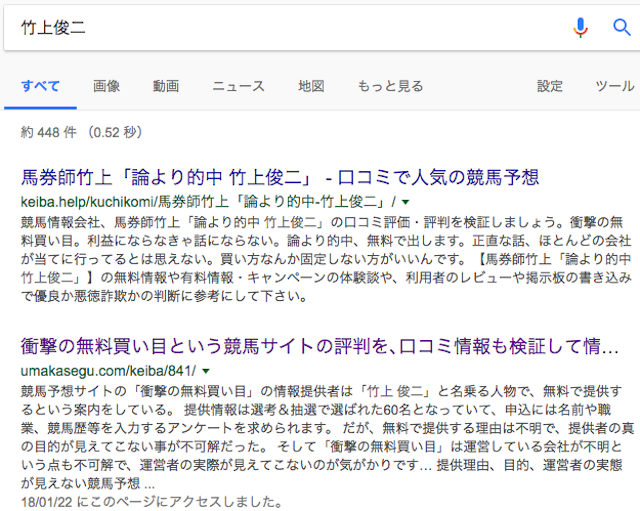Click snippet starting 競馬情報会社、馬券師竹上
This screenshot has width=640, height=511.
(327, 259)
